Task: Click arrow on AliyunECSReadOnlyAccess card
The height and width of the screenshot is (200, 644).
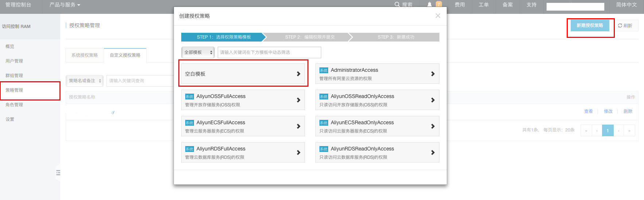Action: 433,126
